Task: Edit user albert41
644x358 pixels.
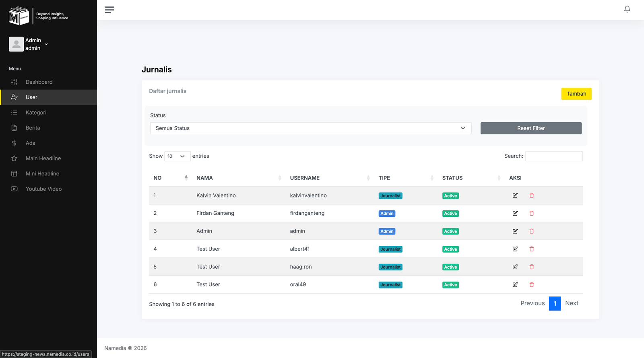Action: tap(515, 249)
